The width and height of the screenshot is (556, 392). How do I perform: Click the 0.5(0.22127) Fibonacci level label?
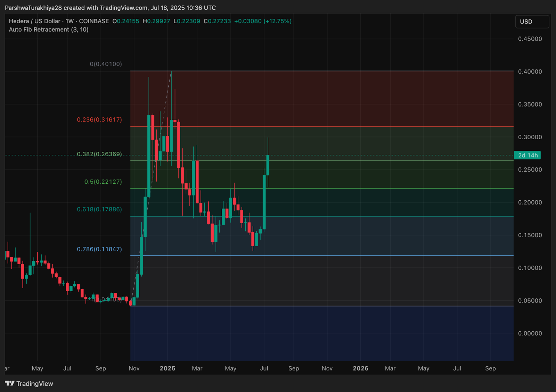click(x=103, y=182)
